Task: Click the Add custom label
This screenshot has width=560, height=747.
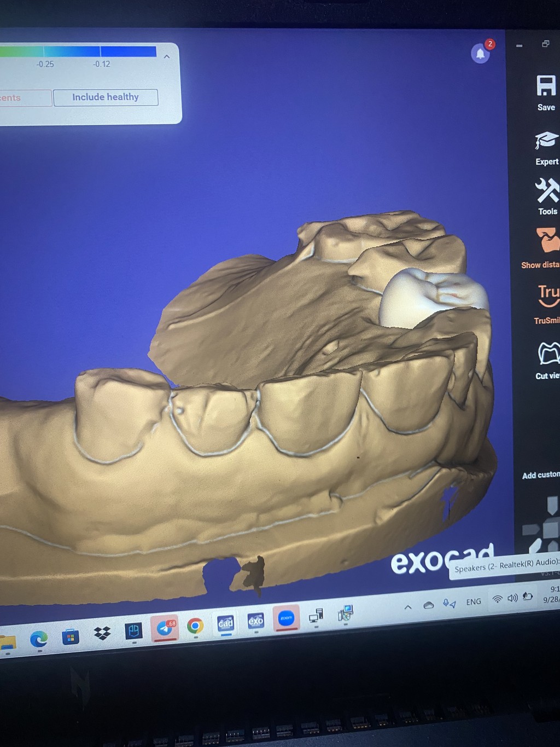Action: point(541,475)
